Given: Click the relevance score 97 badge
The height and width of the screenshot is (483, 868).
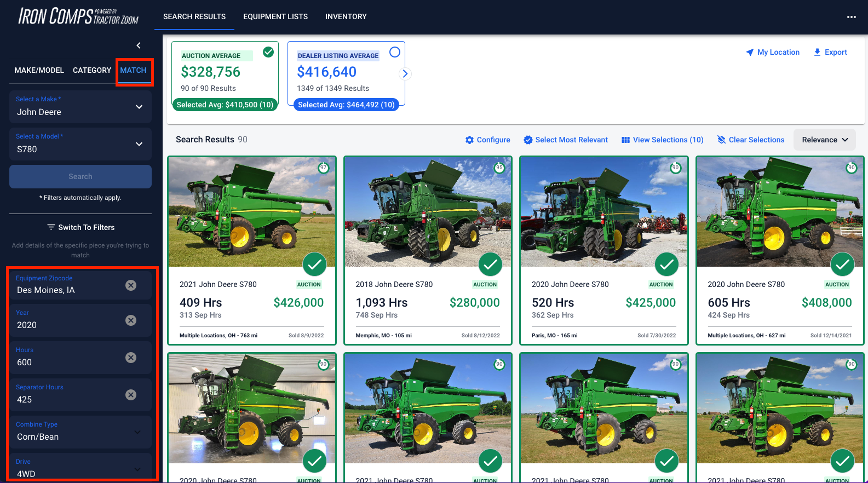Looking at the screenshot, I should coord(324,168).
